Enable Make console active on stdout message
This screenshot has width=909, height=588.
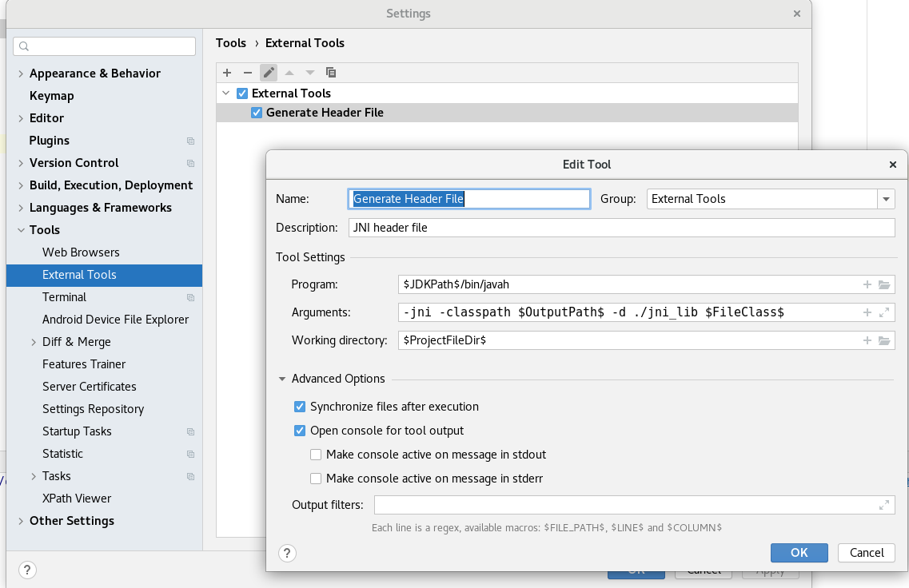point(316,455)
